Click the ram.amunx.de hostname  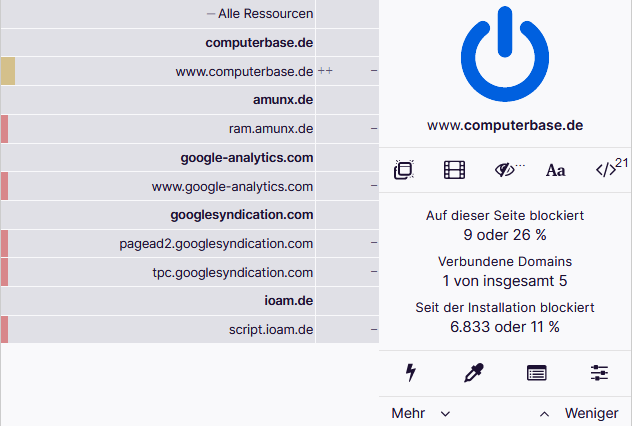(x=271, y=129)
